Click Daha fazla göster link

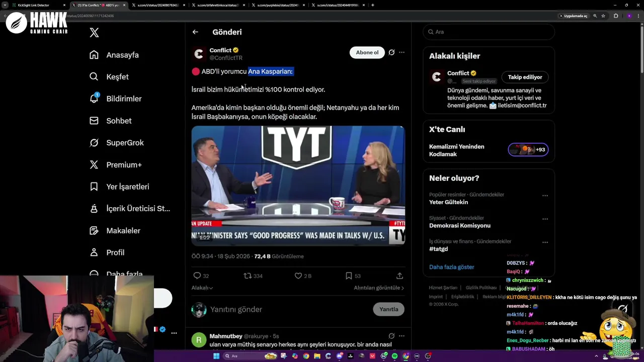pos(451,267)
